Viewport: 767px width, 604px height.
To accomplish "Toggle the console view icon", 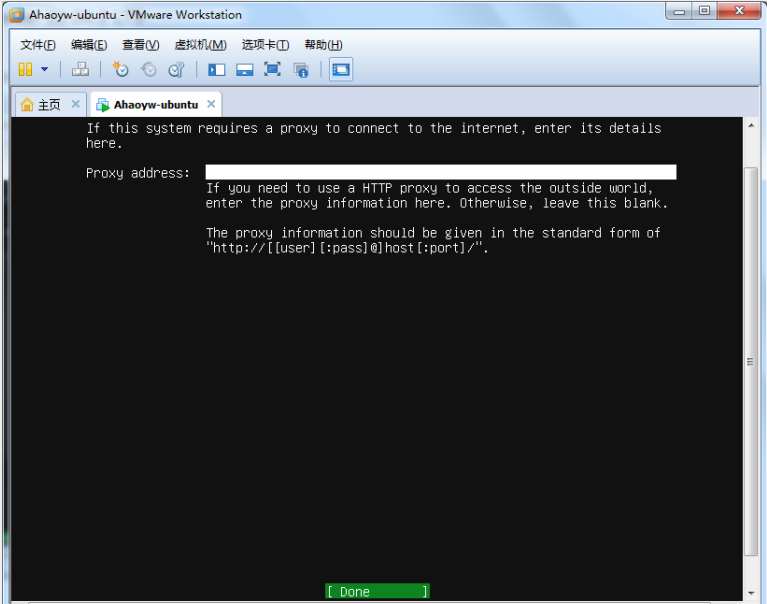I will pos(341,69).
